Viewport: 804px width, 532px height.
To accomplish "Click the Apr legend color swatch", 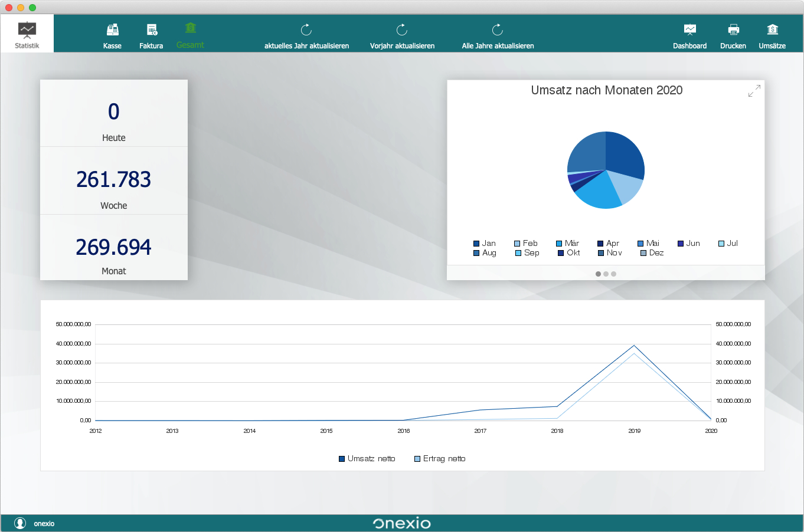I will [600, 244].
